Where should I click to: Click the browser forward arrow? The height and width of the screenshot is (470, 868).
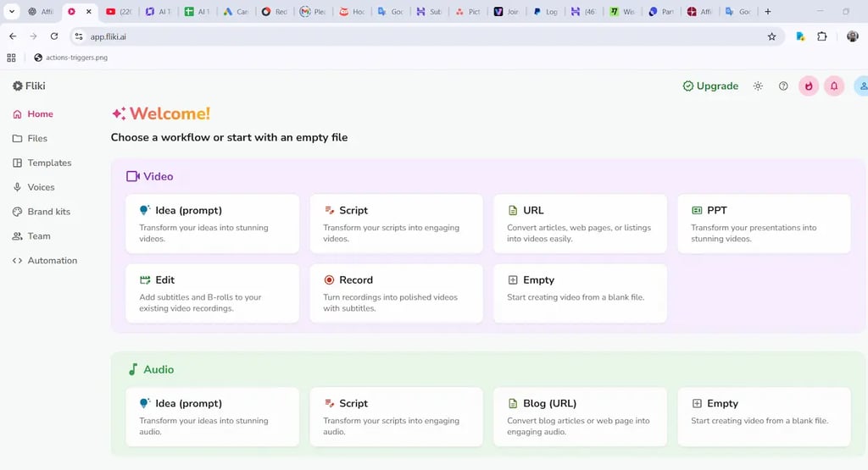[33, 36]
